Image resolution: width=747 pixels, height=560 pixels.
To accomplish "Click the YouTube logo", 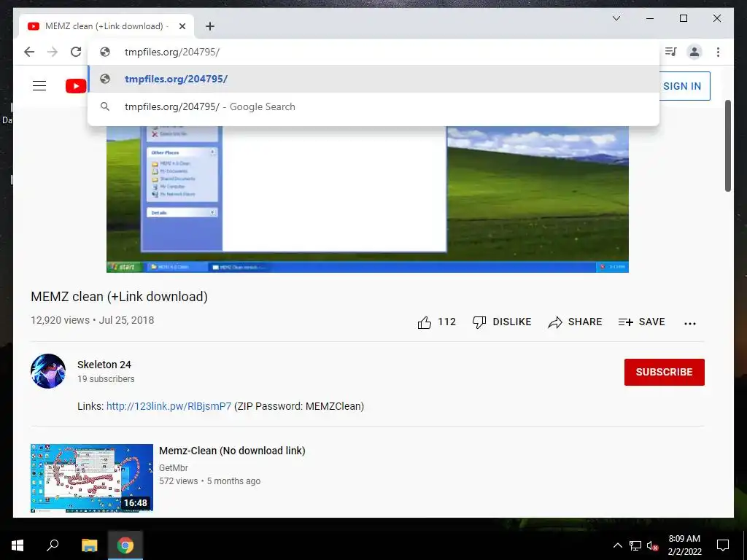I will tap(76, 86).
